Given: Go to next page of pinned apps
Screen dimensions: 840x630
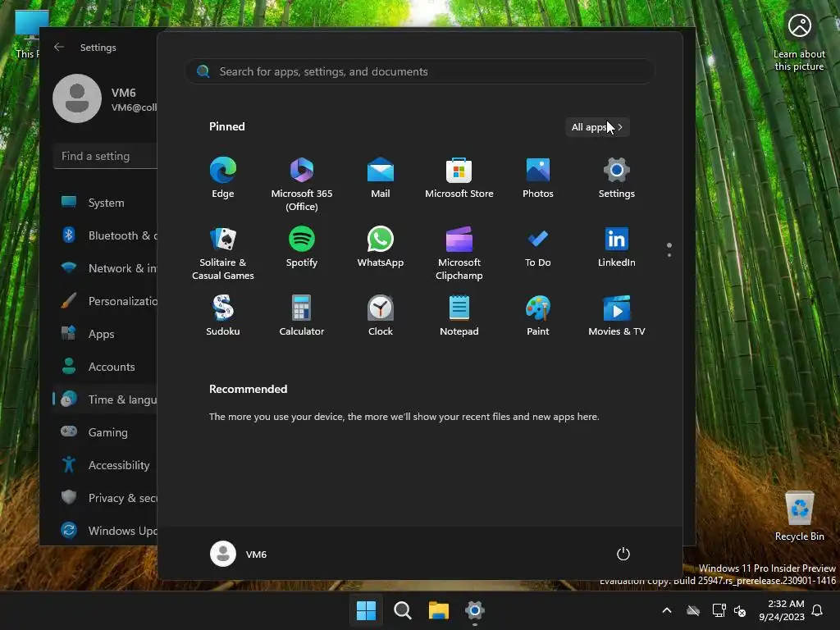Looking at the screenshot, I should click(669, 255).
